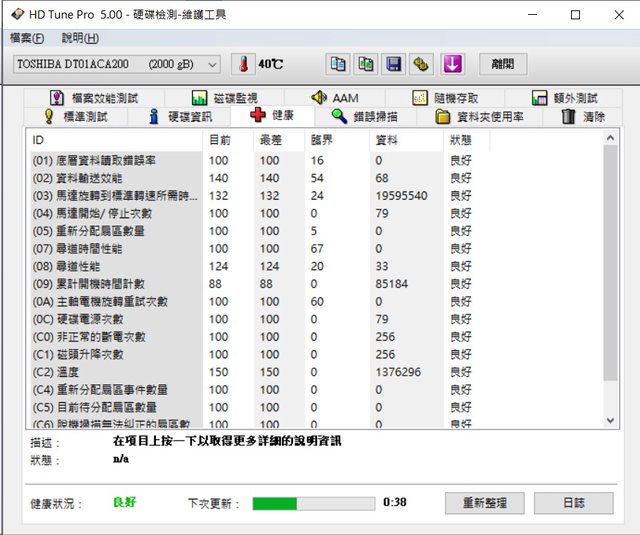Screen dimensions: 640x535
Task: Click the options wrench toolbar icon
Action: point(422,64)
